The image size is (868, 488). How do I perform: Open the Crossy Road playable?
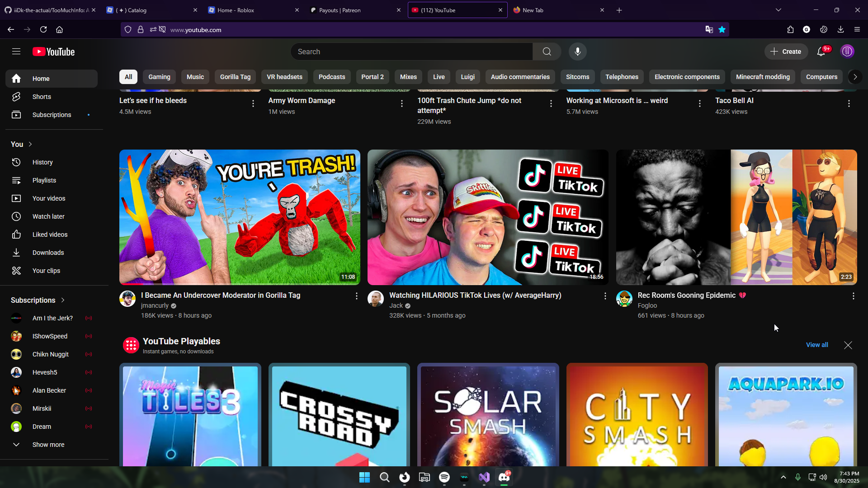point(339,414)
